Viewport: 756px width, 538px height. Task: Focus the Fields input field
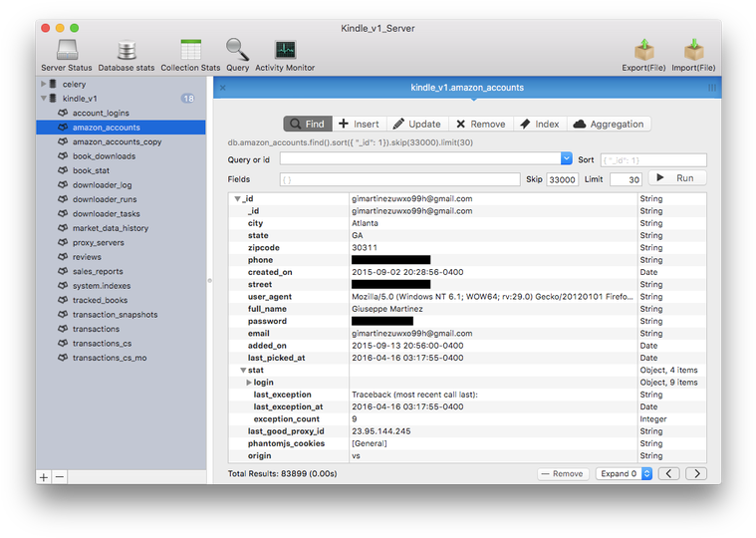coord(399,179)
